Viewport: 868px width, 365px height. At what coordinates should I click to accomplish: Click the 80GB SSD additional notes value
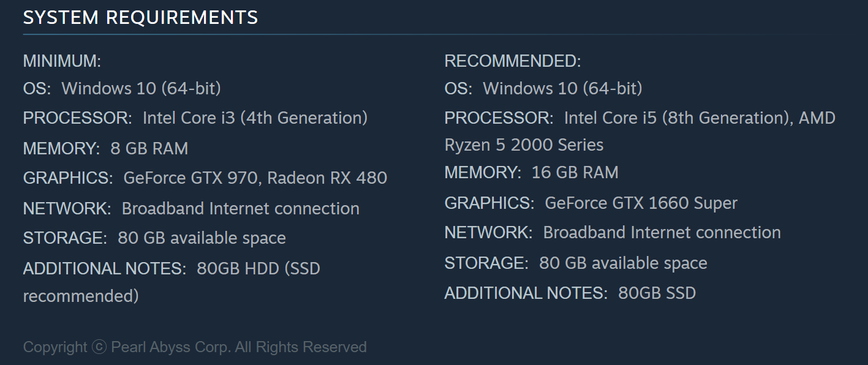657,293
